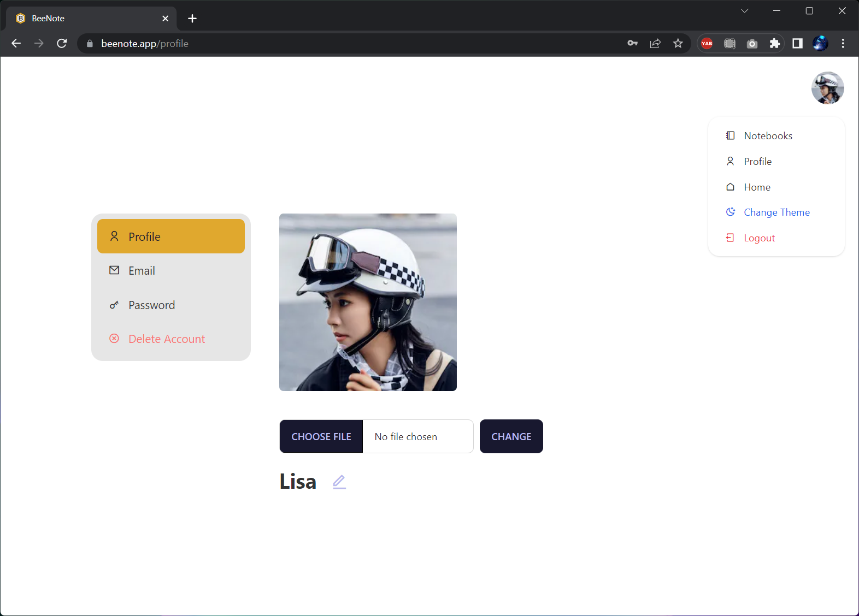Maximize the browser window
The image size is (859, 616).
[809, 11]
